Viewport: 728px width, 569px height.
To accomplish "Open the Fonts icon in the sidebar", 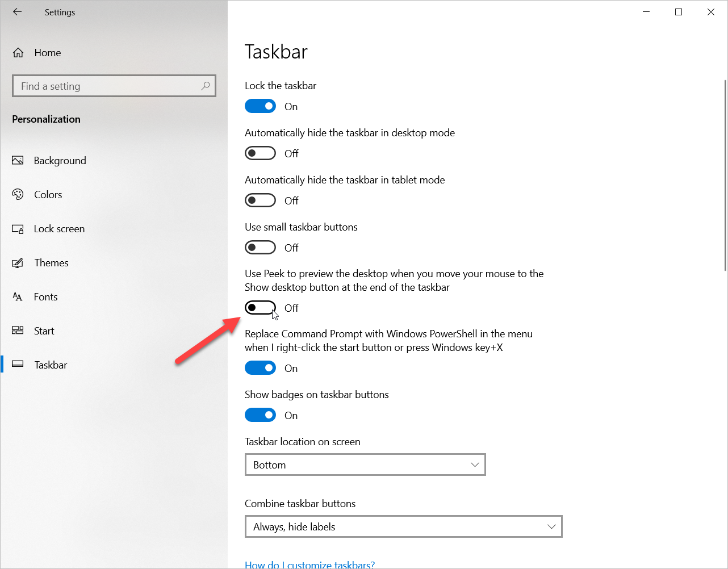I will [x=18, y=297].
